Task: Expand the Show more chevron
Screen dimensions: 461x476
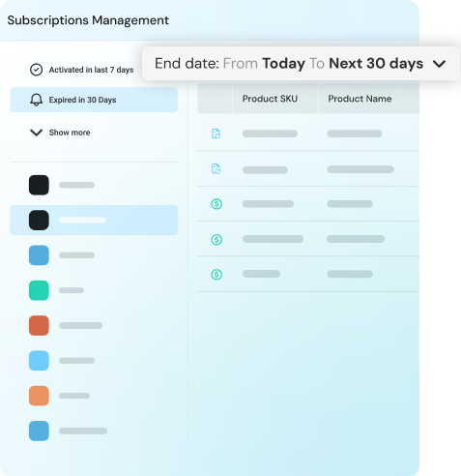Action: click(36, 133)
